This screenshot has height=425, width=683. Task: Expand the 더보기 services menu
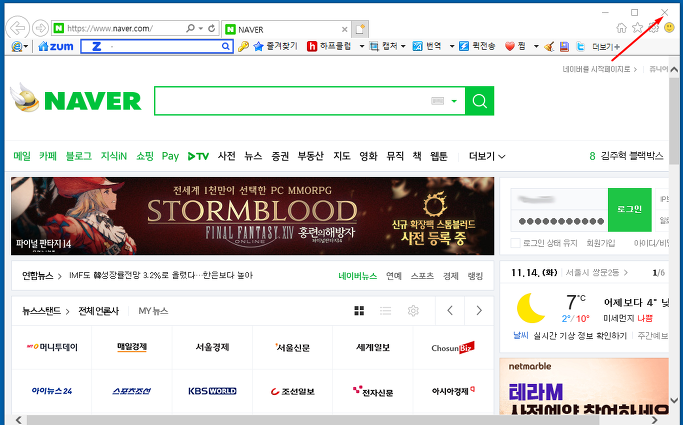coord(487,156)
